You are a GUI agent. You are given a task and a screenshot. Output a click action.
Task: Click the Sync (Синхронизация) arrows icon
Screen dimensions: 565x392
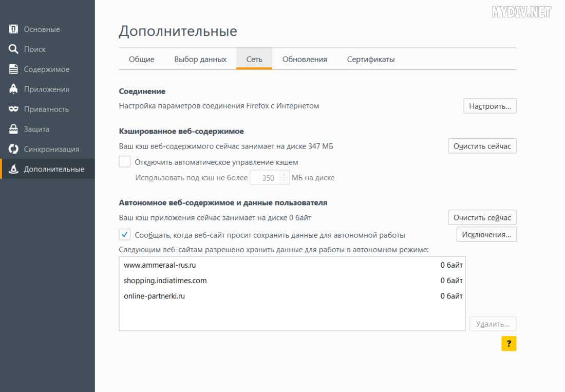pos(14,149)
